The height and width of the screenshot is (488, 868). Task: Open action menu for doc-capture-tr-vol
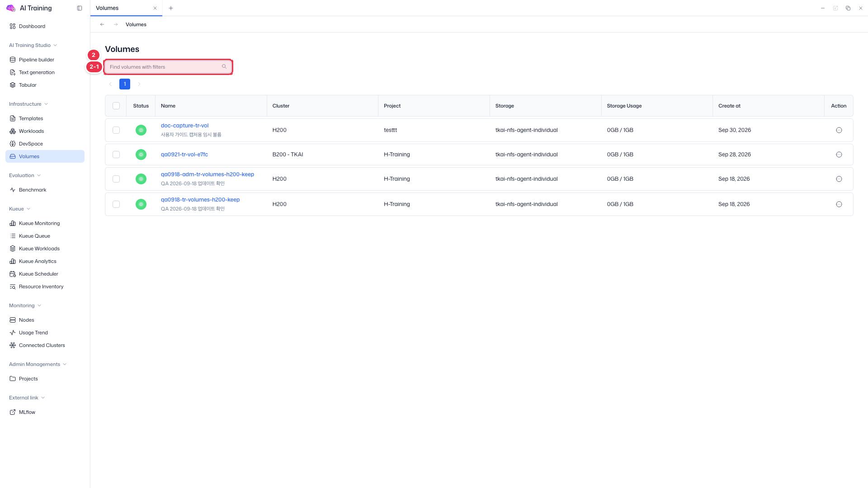click(839, 130)
